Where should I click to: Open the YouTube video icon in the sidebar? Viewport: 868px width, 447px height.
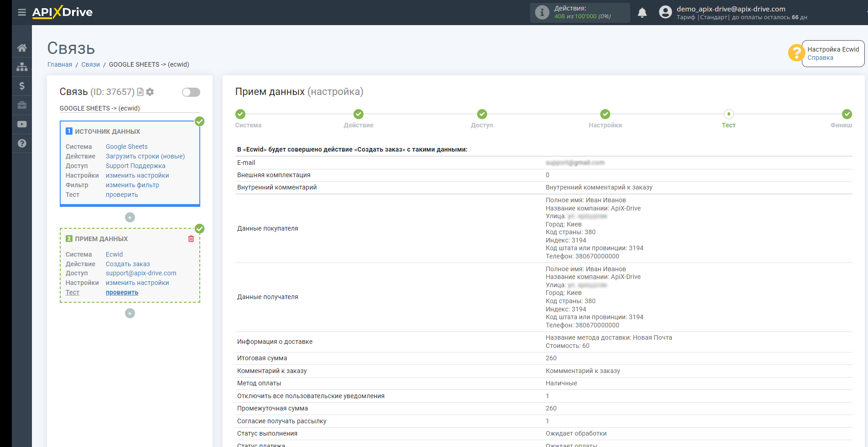point(22,124)
